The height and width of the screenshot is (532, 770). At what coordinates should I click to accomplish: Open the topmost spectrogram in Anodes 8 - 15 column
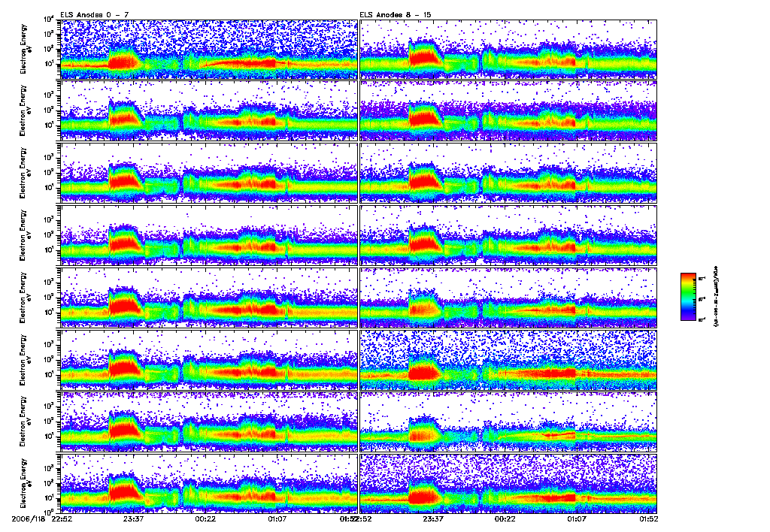508,50
